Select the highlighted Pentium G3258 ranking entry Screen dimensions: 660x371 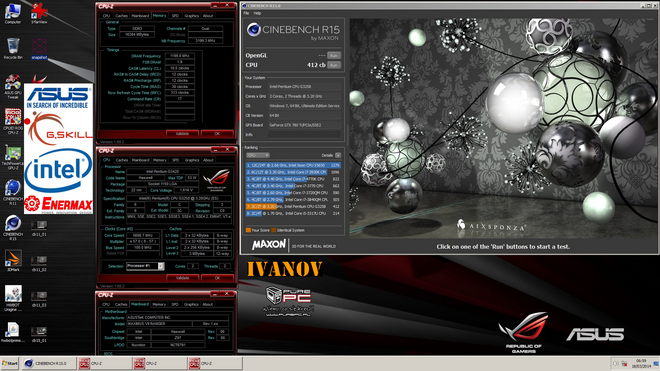[293, 206]
